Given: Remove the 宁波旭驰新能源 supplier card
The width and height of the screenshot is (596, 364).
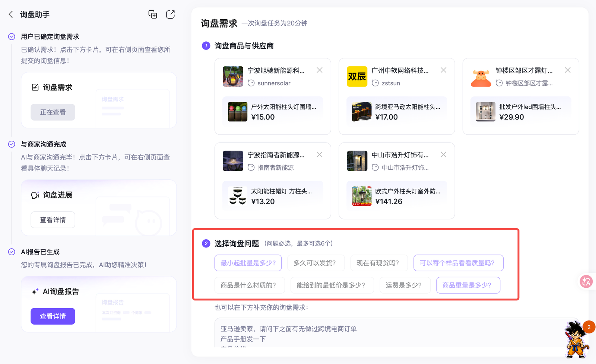Looking at the screenshot, I should point(320,70).
